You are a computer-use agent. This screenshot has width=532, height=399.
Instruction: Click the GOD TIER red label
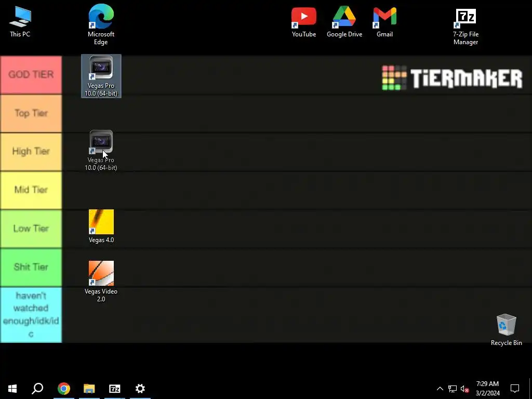31,75
